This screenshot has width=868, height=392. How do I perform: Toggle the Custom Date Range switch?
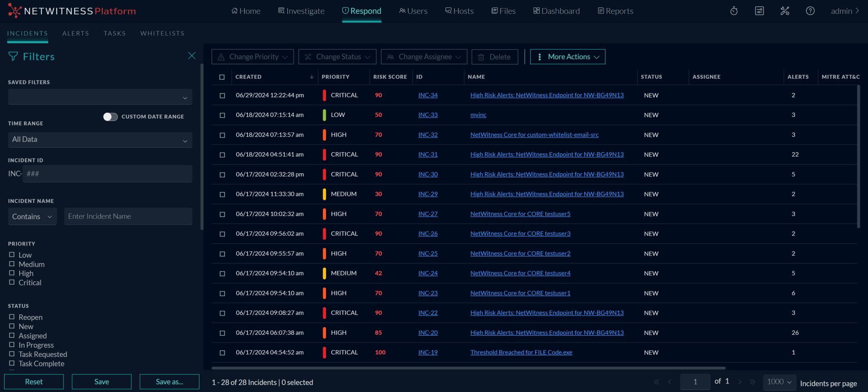point(110,117)
